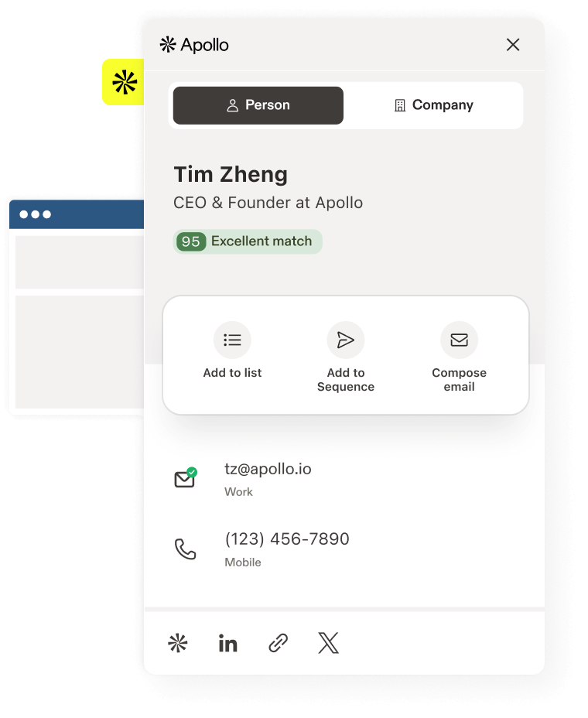This screenshot has width=588, height=718.
Task: Click the Tim Zheng name heading
Action: tap(231, 174)
